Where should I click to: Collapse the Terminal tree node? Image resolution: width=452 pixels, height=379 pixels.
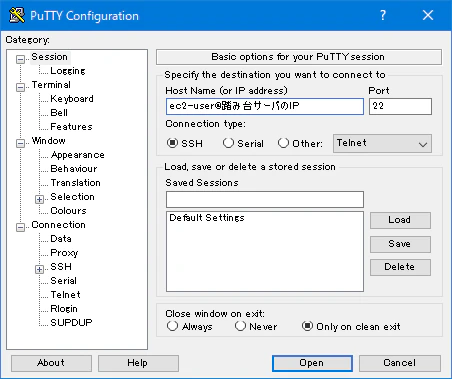coord(20,87)
